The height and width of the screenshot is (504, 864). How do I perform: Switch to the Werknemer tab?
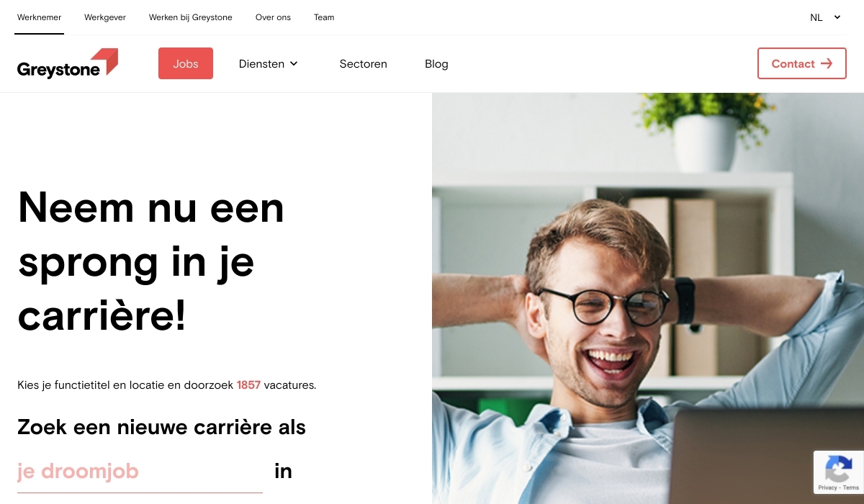point(40,17)
